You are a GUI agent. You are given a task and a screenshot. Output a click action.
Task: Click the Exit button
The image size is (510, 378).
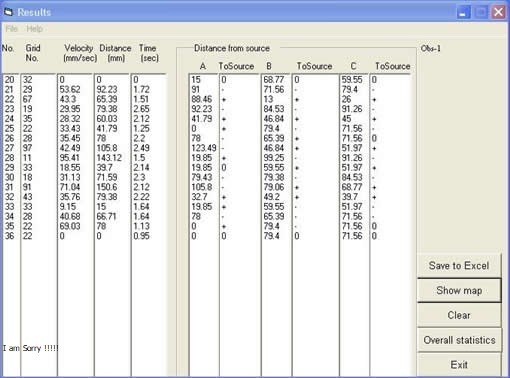click(459, 365)
